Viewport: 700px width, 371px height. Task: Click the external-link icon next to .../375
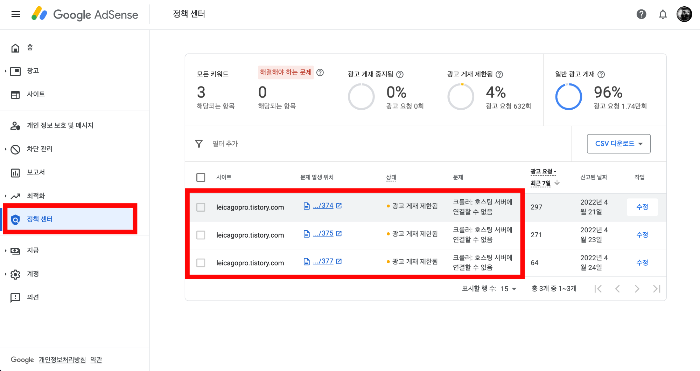[339, 233]
